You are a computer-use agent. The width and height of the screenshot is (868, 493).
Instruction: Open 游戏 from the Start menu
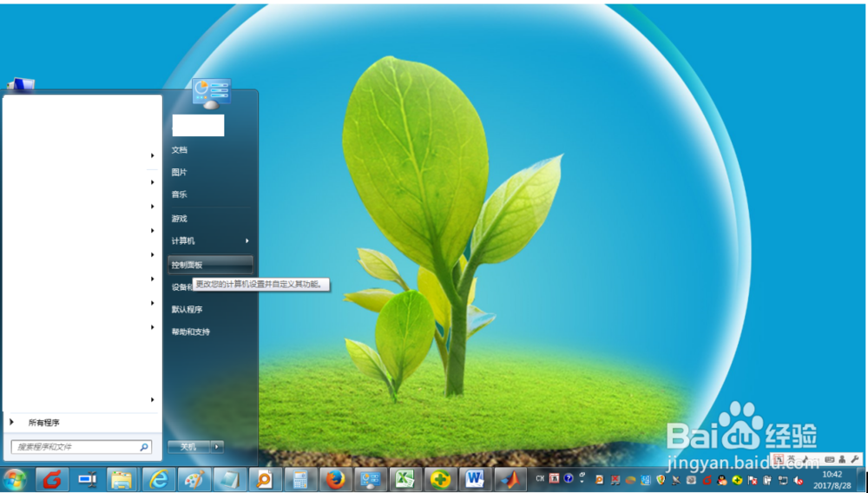(180, 219)
